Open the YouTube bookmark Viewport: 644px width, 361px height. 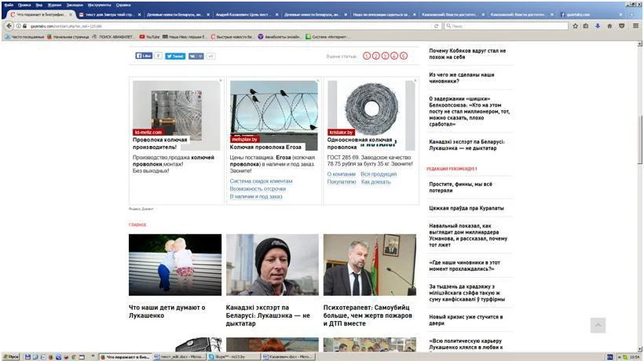tap(149, 37)
